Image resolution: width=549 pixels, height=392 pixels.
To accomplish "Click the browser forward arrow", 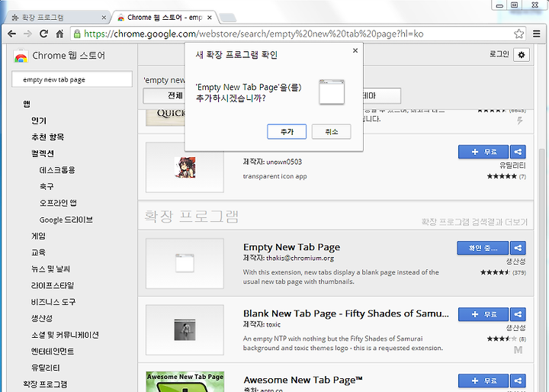I will (x=27, y=34).
